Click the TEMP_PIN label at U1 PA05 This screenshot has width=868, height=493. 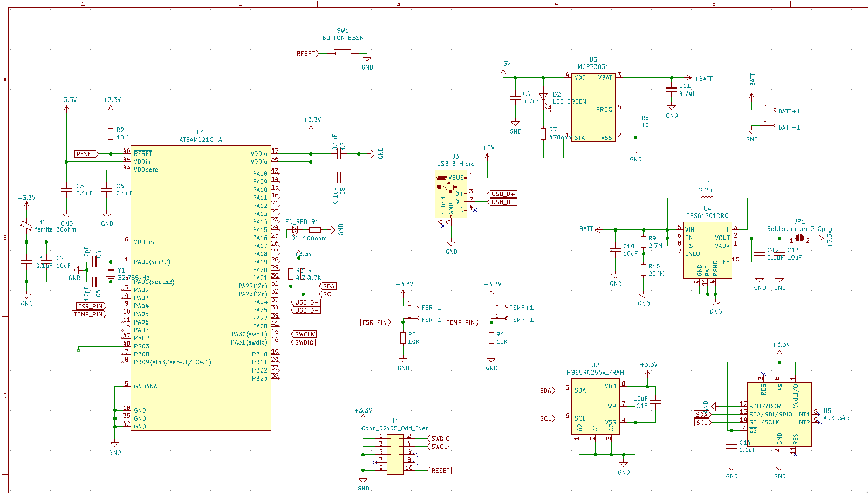(89, 314)
